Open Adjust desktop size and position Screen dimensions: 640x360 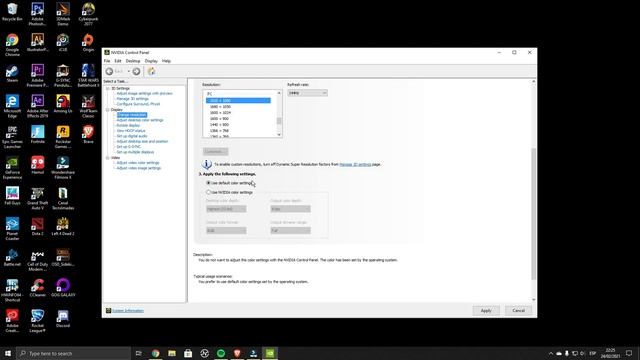142,141
